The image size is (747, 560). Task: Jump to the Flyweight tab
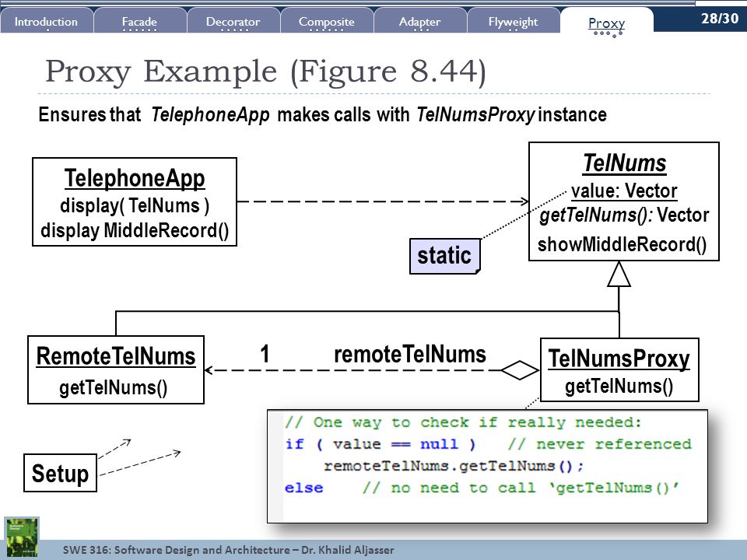click(x=513, y=22)
